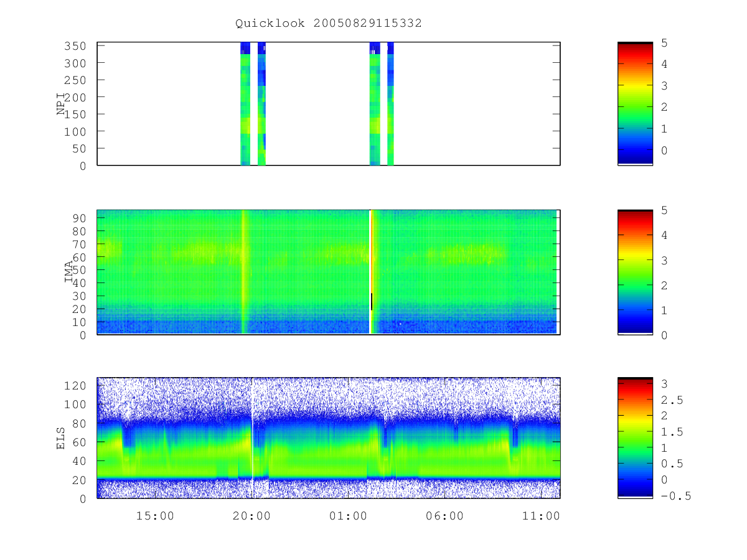The height and width of the screenshot is (560, 747).
Task: Click the Quicklook 20050829115332 title text
Action: 329,23
